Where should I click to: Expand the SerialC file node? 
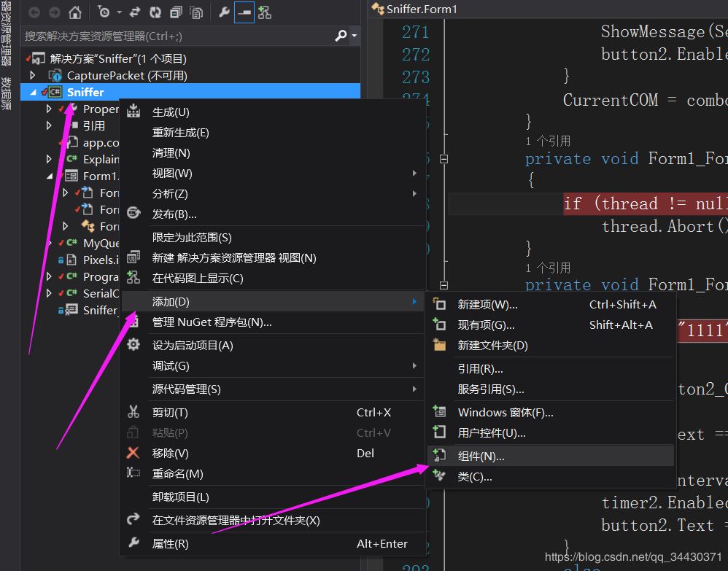[x=49, y=293]
